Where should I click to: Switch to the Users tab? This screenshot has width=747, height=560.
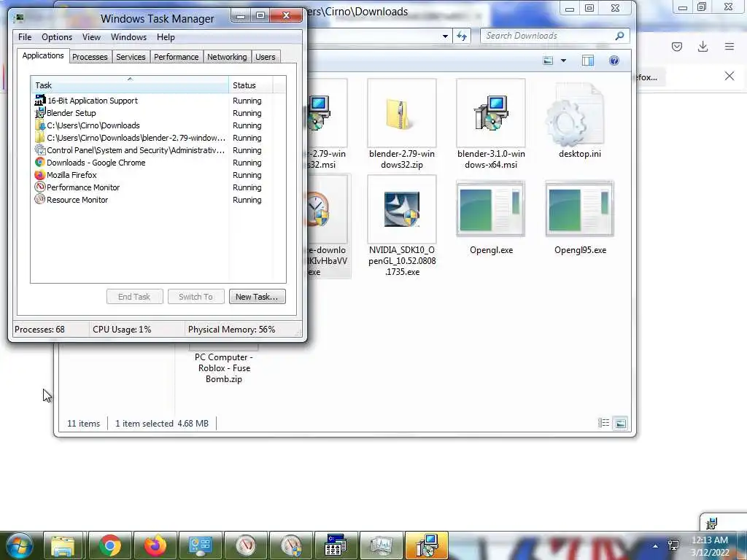(x=266, y=57)
